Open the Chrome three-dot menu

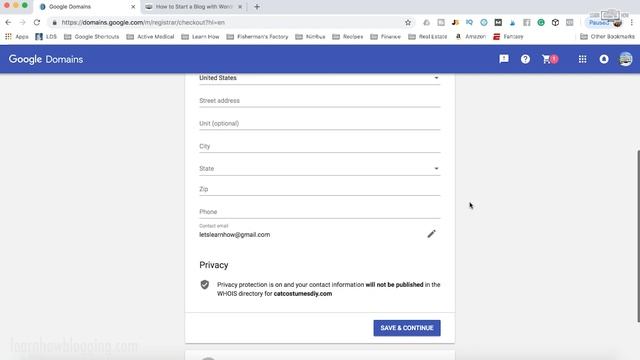pyautogui.click(x=632, y=22)
